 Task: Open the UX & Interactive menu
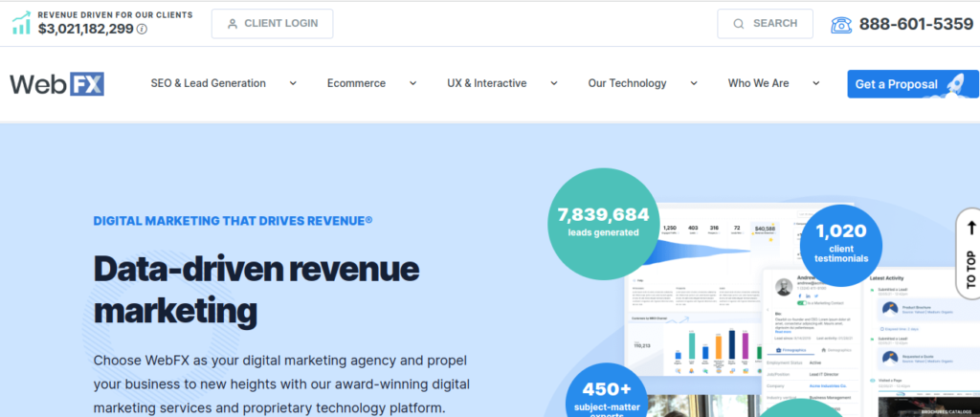click(487, 83)
